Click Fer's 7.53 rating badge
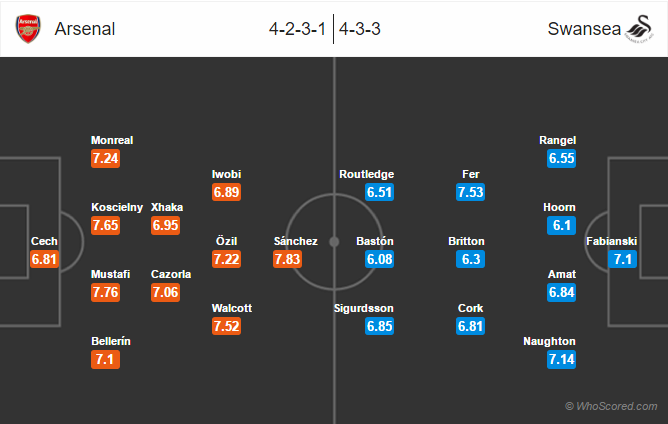This screenshot has width=668, height=424. [470, 192]
